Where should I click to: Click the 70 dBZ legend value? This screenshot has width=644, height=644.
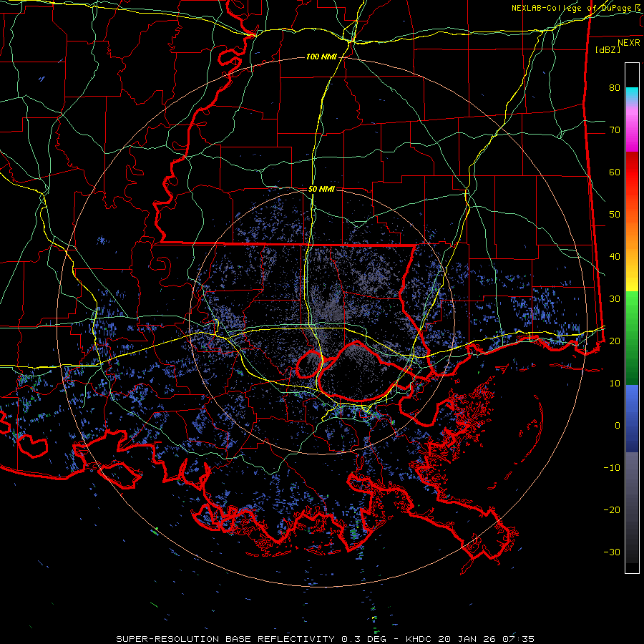point(615,130)
